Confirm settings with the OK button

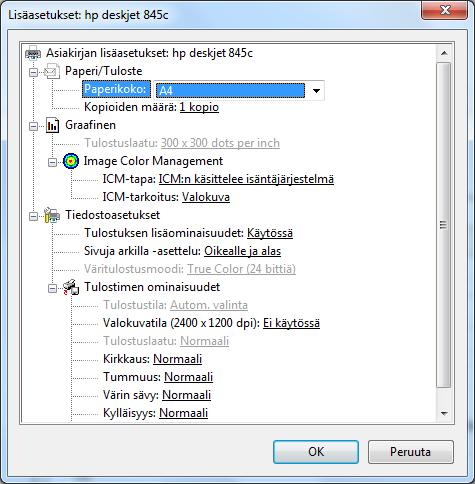point(316,452)
